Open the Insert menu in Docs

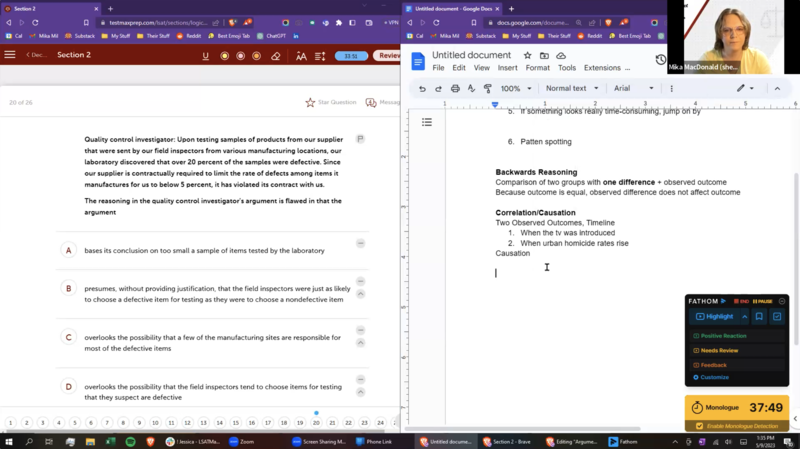tap(508, 68)
